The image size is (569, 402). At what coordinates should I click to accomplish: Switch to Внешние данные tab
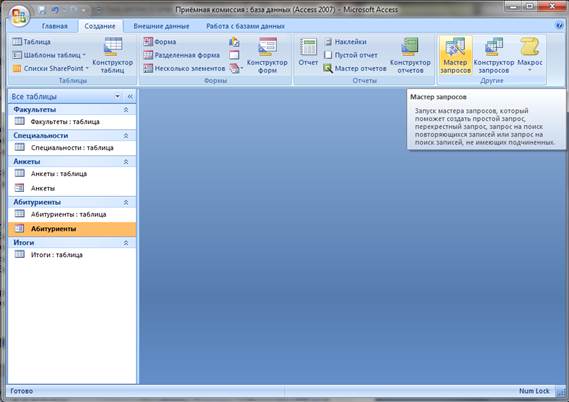pyautogui.click(x=161, y=26)
